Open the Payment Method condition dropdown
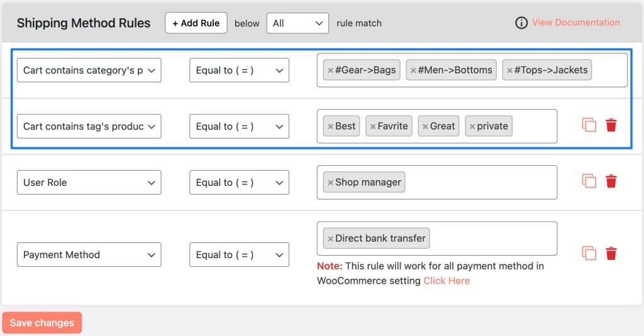Viewport: 644px width, 336px height. (x=89, y=255)
